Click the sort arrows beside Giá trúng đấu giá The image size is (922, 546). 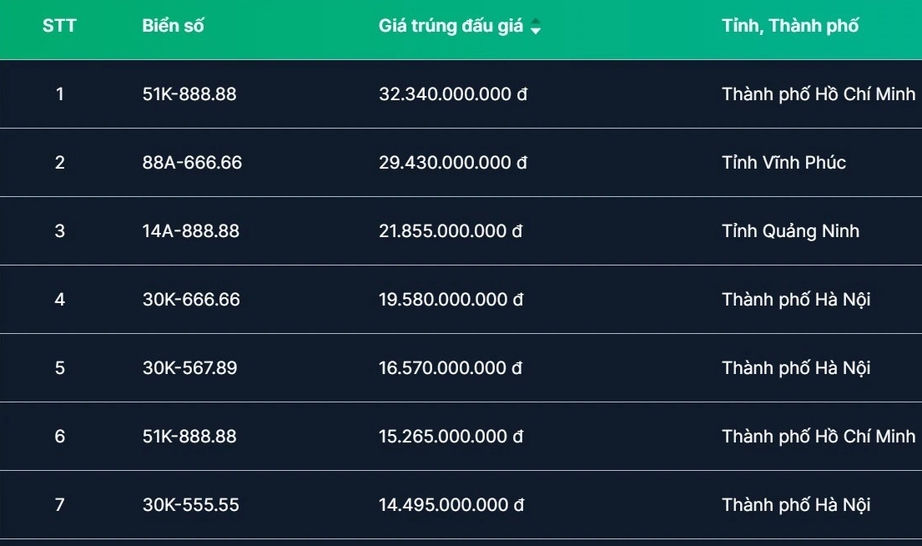(536, 27)
